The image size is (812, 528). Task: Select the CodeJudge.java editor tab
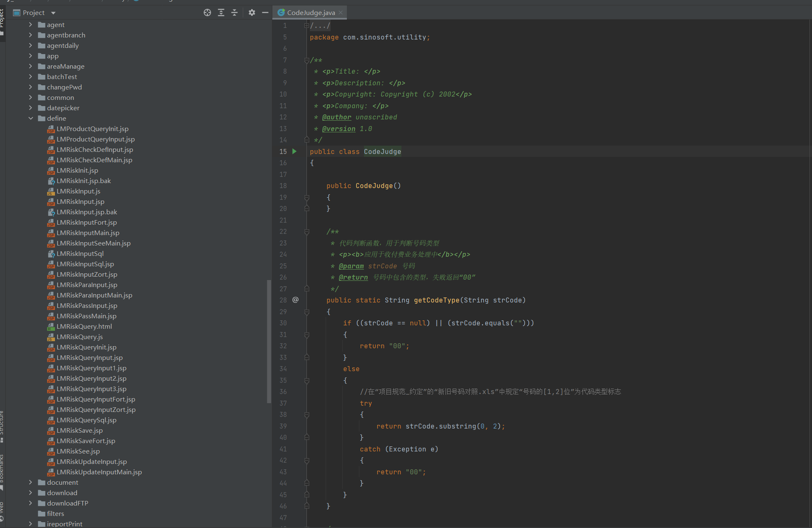coord(311,12)
